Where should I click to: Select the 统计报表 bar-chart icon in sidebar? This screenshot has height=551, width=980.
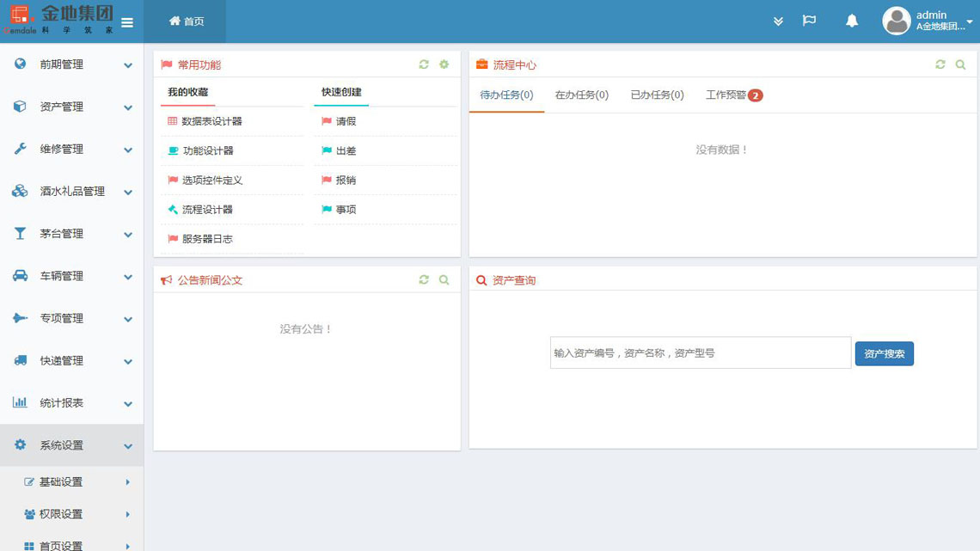coord(19,403)
